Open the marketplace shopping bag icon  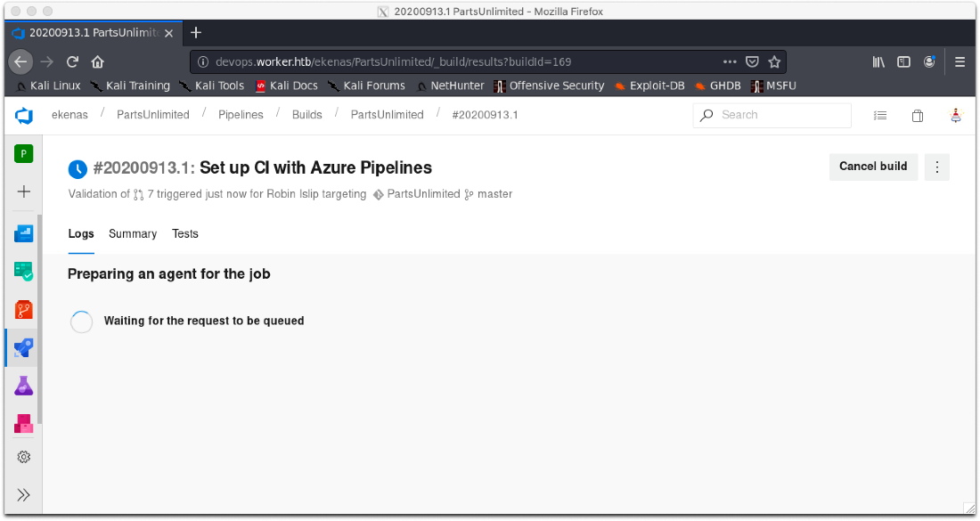coord(918,116)
